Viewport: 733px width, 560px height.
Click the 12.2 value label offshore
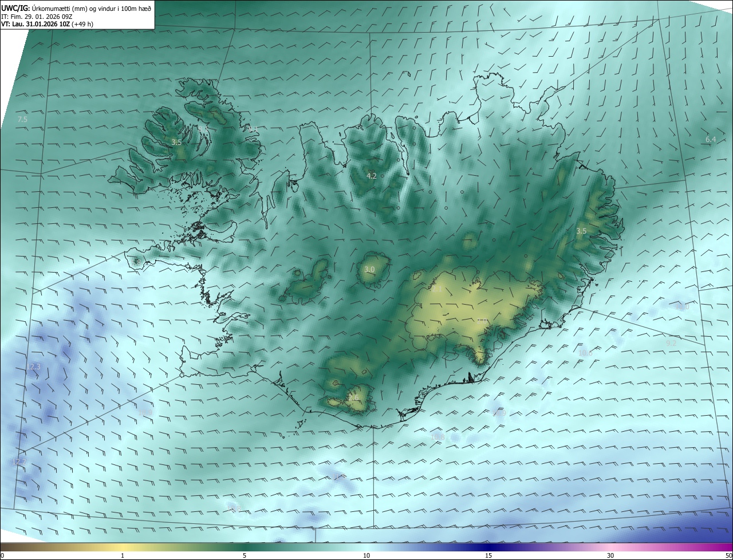(x=19, y=461)
